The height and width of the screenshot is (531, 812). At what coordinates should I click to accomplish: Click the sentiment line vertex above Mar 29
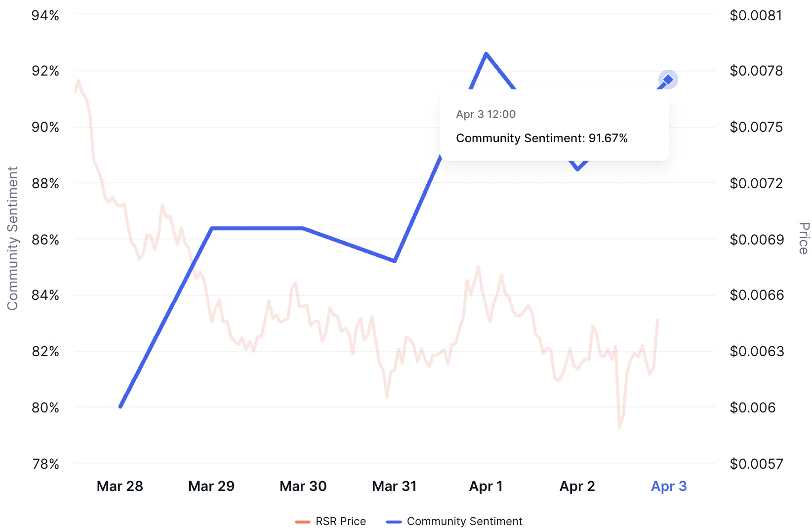coord(212,228)
